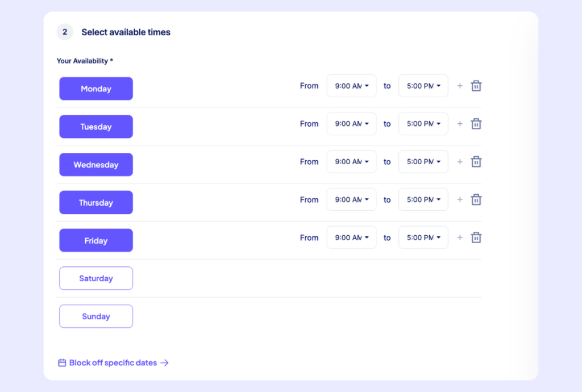The height and width of the screenshot is (392, 582).
Task: Open Friday's 9:00 AM start time dropdown
Action: pos(351,237)
